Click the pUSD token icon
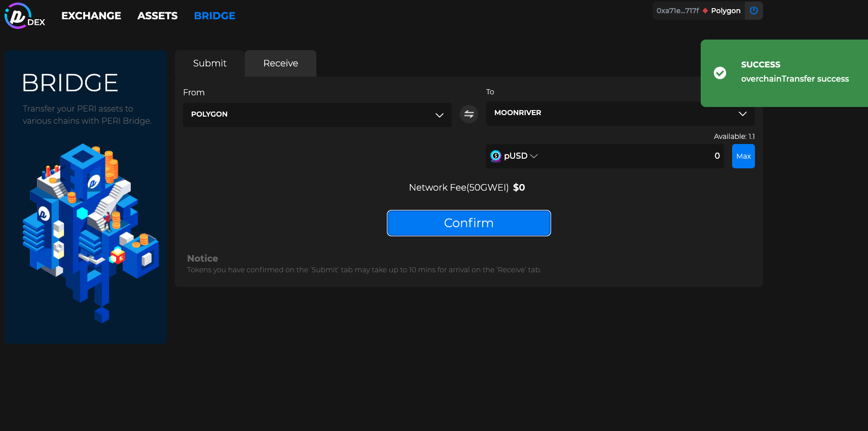This screenshot has width=868, height=431. pos(496,156)
